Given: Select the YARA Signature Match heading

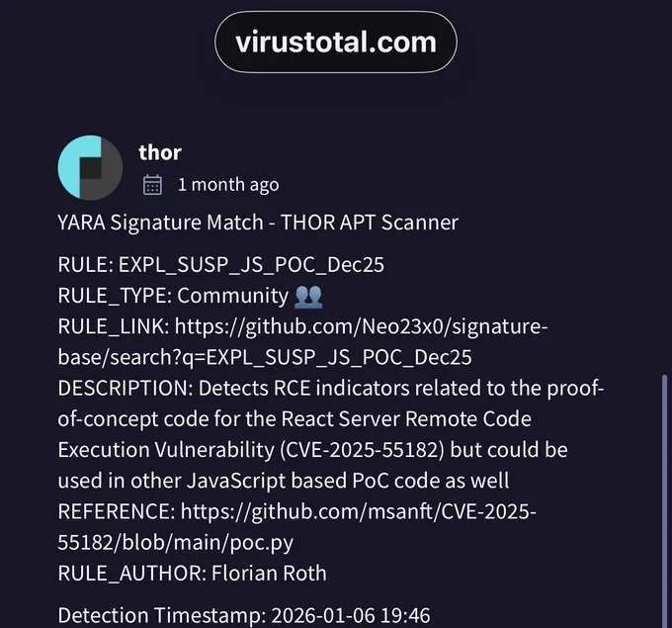Looking at the screenshot, I should coord(258,223).
